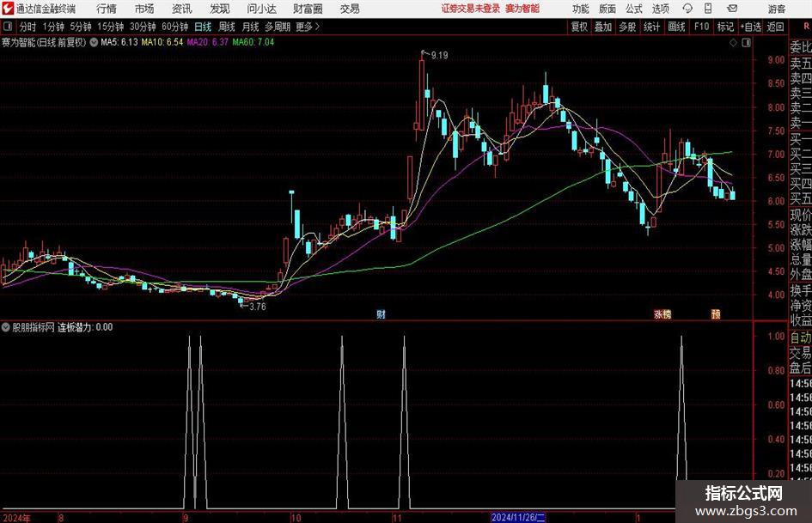Image resolution: width=812 pixels, height=523 pixels.
Task: Toggle the left panel icon beside 分时
Action: pos(8,27)
